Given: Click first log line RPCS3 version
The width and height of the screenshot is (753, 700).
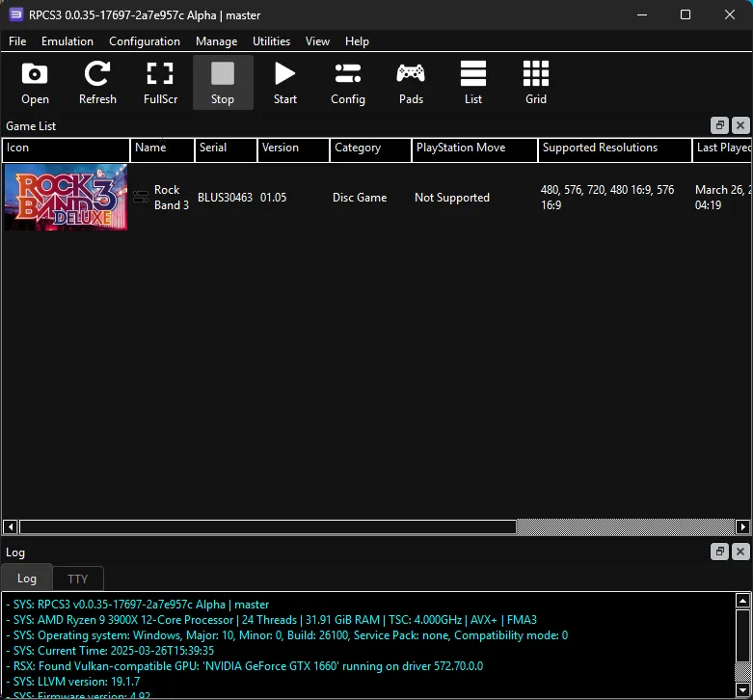Looking at the screenshot, I should pyautogui.click(x=137, y=605).
